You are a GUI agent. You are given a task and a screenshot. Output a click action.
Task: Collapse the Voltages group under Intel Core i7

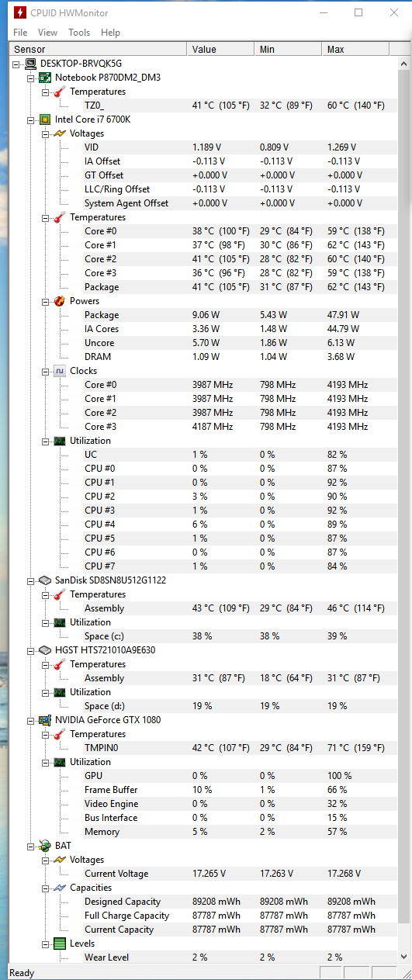(45, 133)
